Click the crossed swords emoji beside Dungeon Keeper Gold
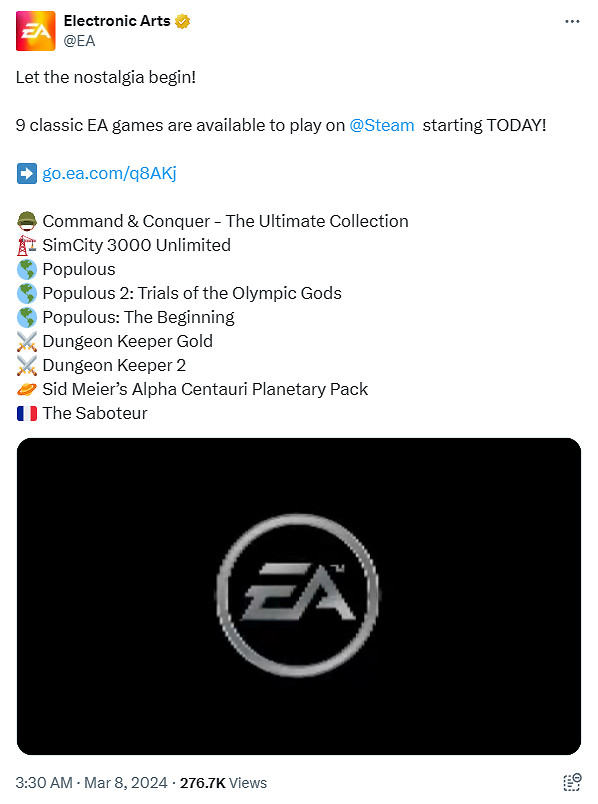 coord(25,341)
